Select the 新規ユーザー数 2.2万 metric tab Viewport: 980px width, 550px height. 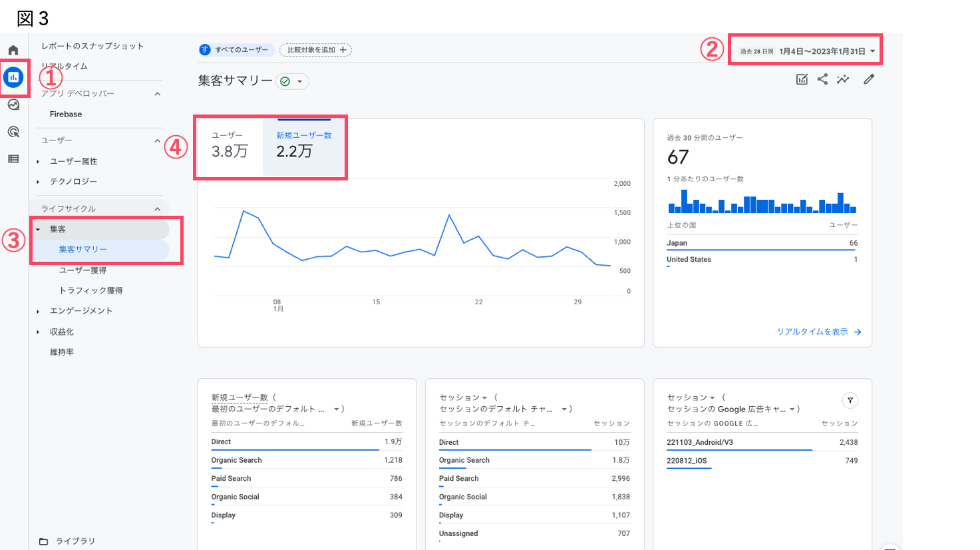coord(304,146)
